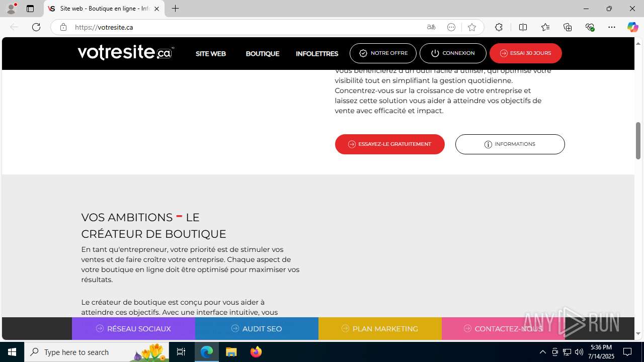Open the CONTACTEZ-NOUS tab
Viewport: 644px width, 362px height.
pos(503,329)
